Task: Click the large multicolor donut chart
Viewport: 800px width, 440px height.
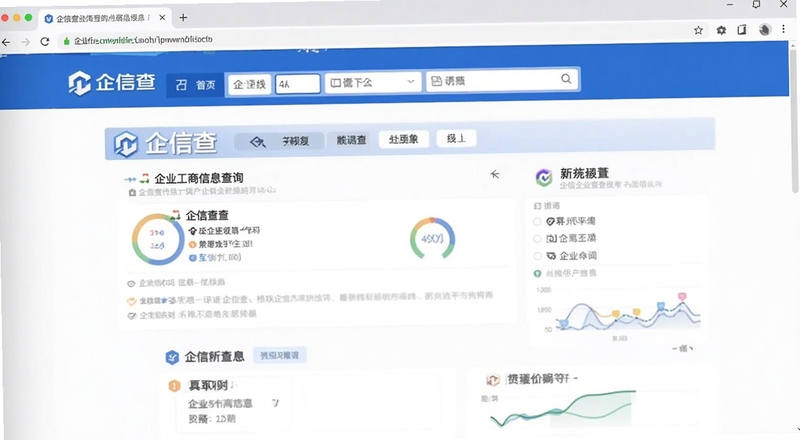Action: click(158, 239)
